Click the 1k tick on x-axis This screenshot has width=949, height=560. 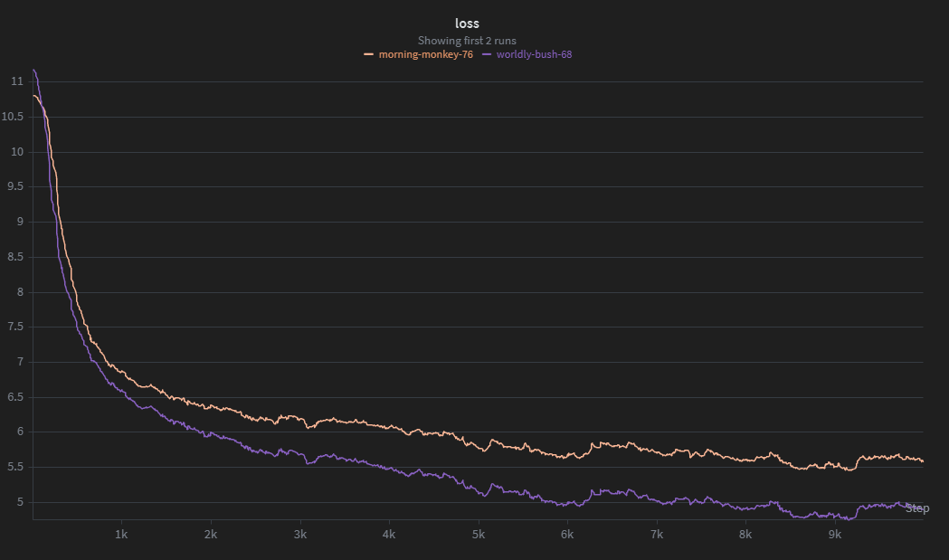122,534
